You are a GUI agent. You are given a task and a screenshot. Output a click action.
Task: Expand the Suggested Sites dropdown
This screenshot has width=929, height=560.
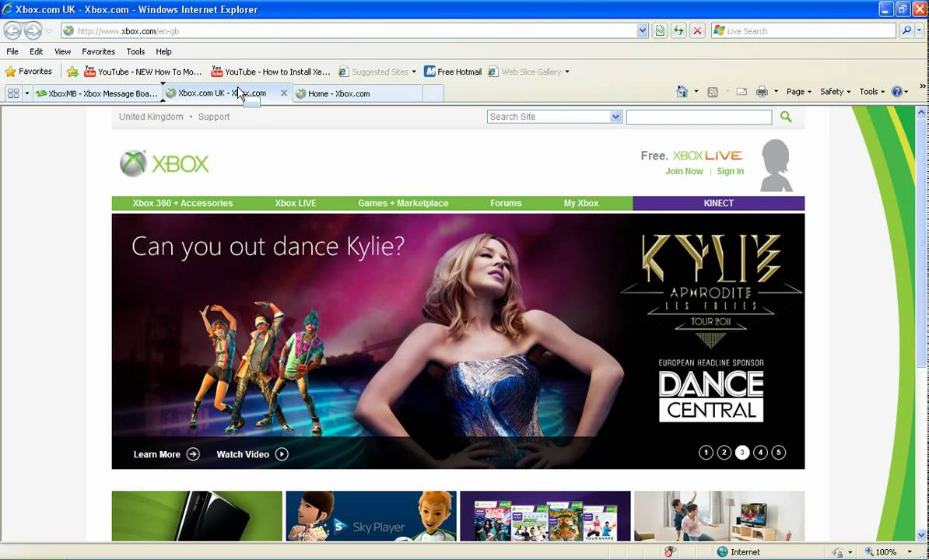pyautogui.click(x=414, y=72)
